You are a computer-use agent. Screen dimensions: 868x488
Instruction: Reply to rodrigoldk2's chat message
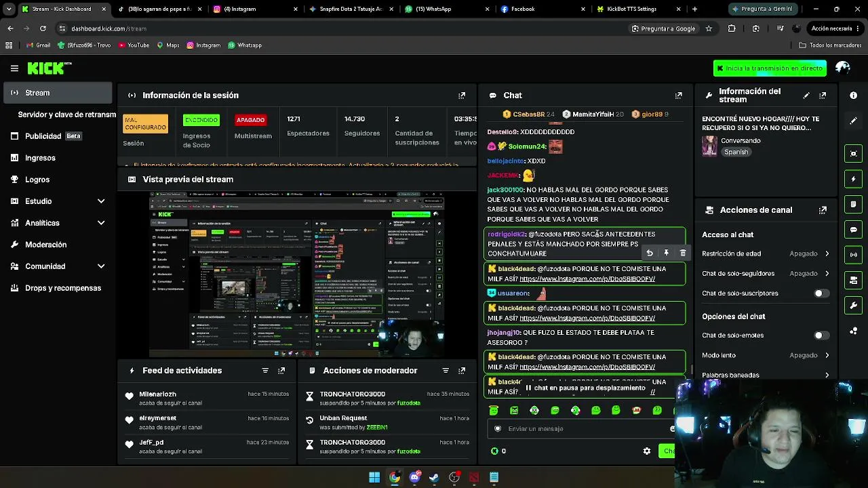[x=650, y=253]
